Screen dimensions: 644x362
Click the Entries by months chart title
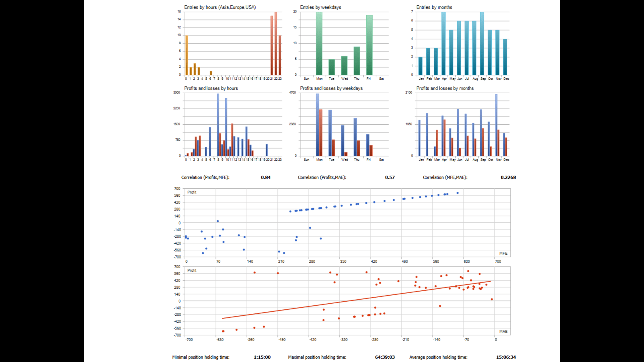[434, 7]
